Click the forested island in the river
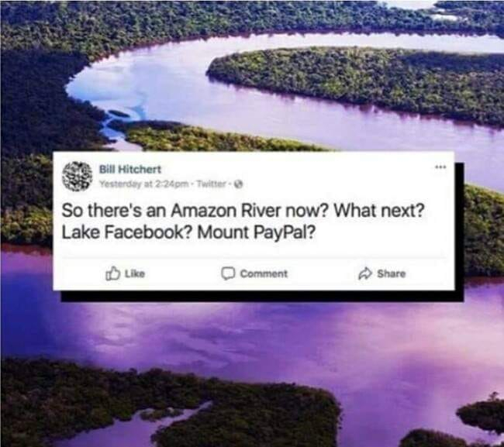Viewport: 504px width, 447px height. [355, 81]
